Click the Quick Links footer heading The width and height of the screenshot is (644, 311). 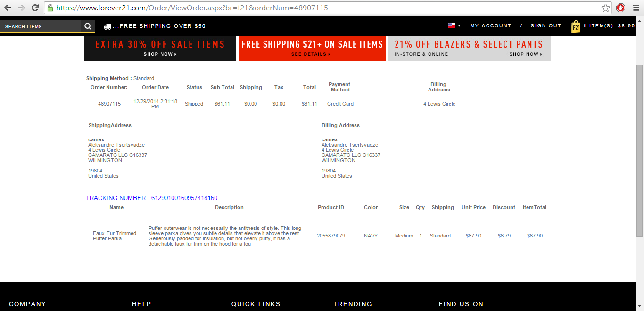256,304
